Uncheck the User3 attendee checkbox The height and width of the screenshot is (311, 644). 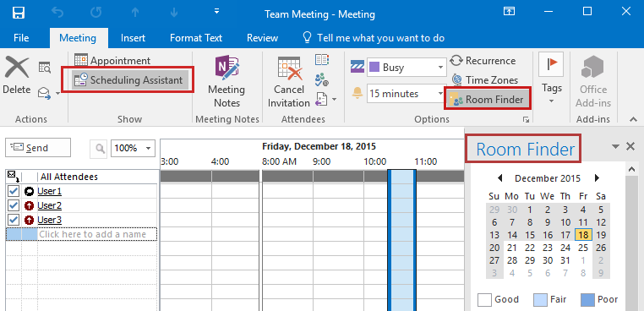pos(14,220)
